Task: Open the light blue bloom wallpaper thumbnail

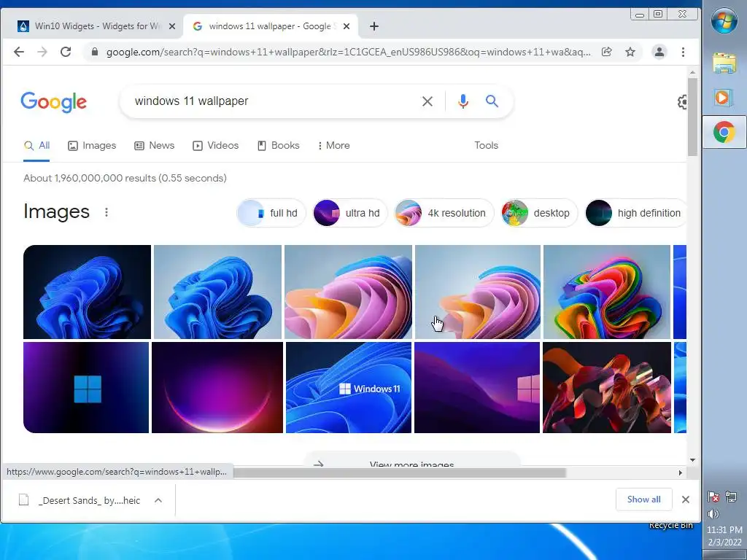Action: pos(217,292)
